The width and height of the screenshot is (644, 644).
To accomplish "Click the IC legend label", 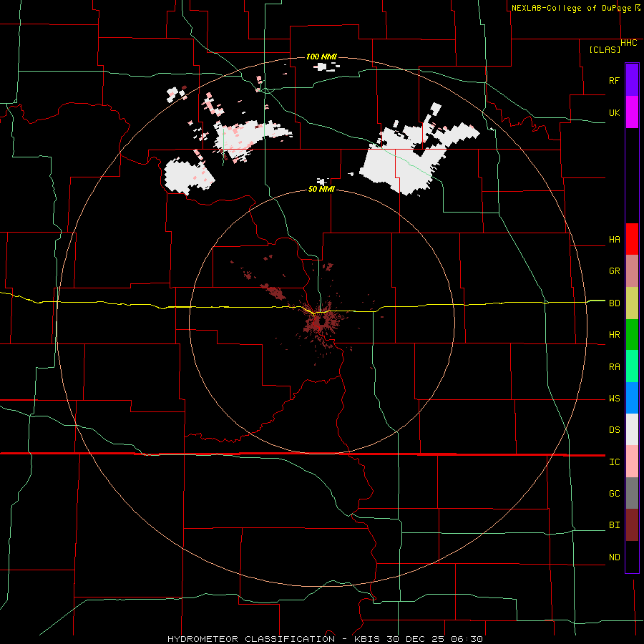I will click(614, 462).
